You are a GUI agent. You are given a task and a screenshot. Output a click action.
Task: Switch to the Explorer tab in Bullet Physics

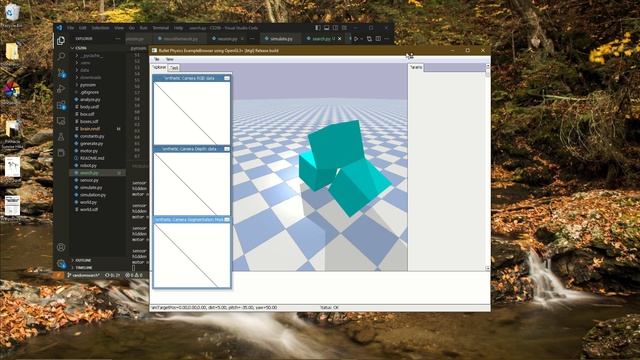tap(159, 67)
